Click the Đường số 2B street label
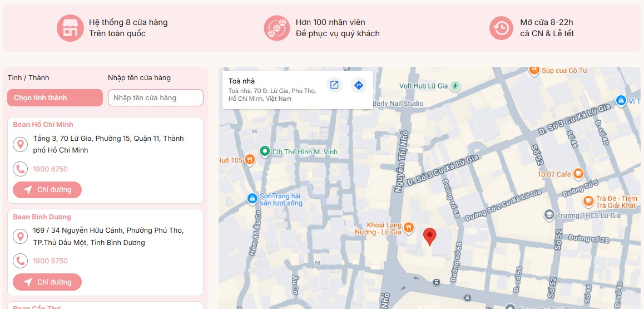Image resolution: width=644 pixels, height=309 pixels. coord(588,239)
